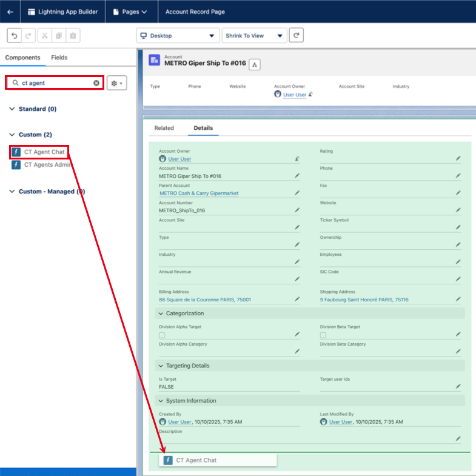Clear the component search text

96,83
